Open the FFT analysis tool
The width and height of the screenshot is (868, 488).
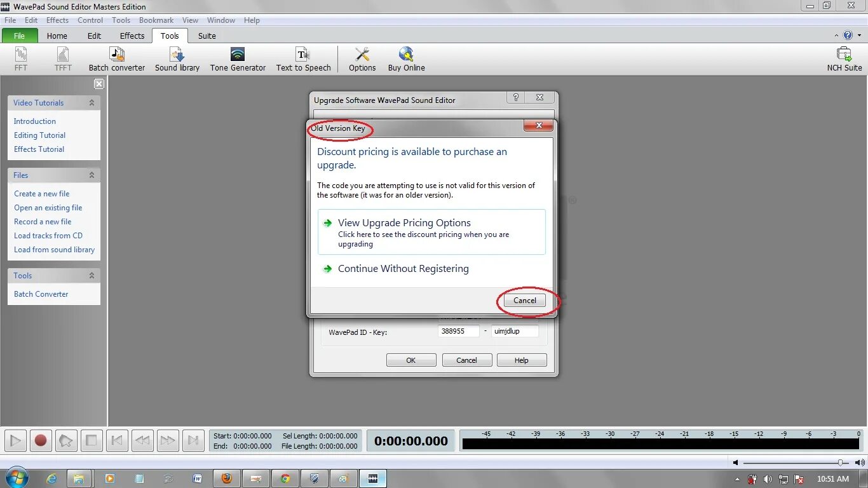[x=21, y=58]
